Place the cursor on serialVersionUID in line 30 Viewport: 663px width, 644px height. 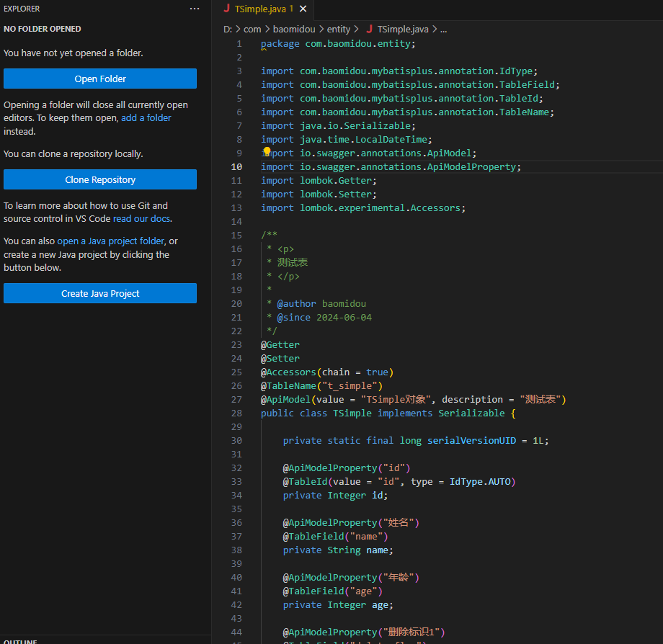tap(471, 441)
